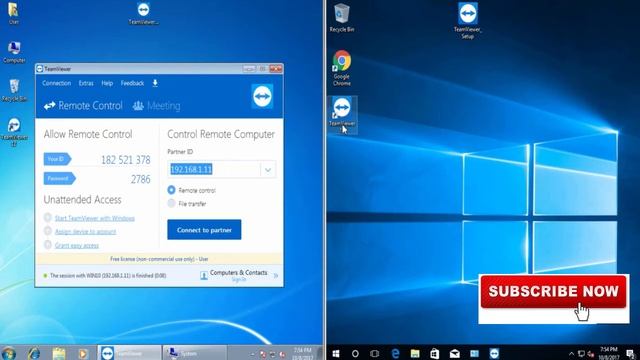The width and height of the screenshot is (640, 360).
Task: Open TeamViewer from Windows 10 taskbar
Action: (494, 353)
